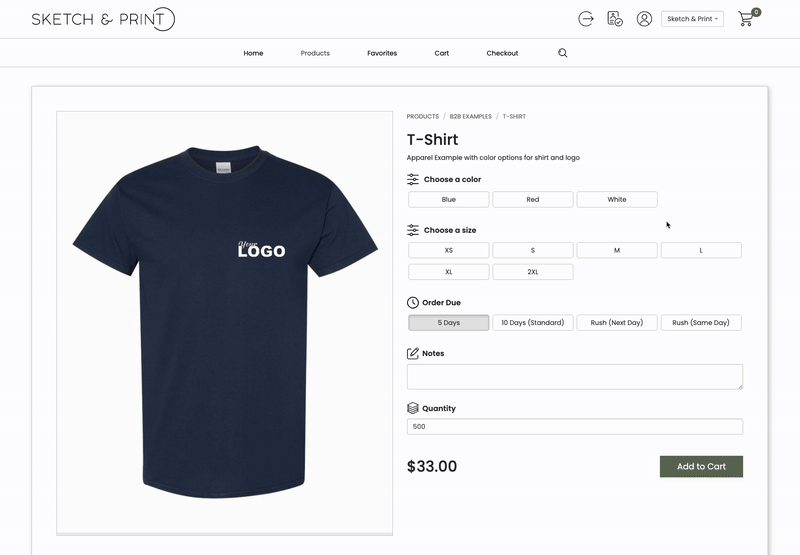800x555 pixels.
Task: Click the Add to Cart button
Action: (701, 466)
